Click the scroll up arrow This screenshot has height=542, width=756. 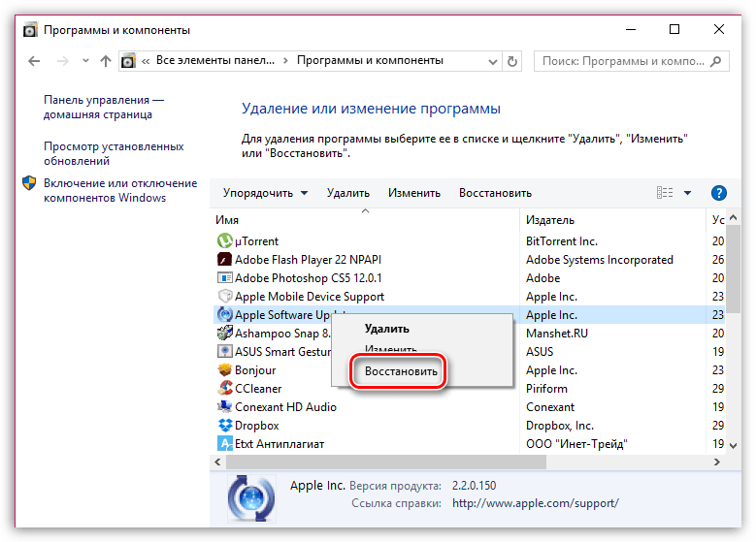click(733, 218)
